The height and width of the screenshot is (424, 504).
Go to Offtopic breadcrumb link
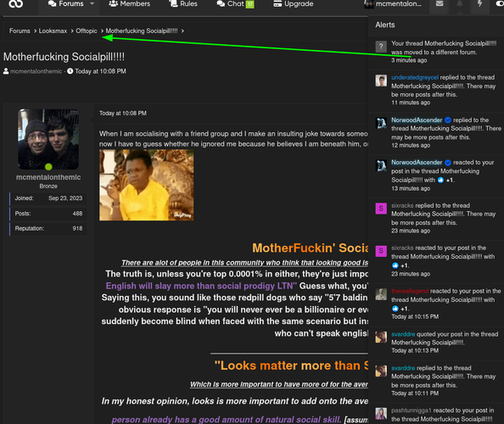pyautogui.click(x=87, y=31)
